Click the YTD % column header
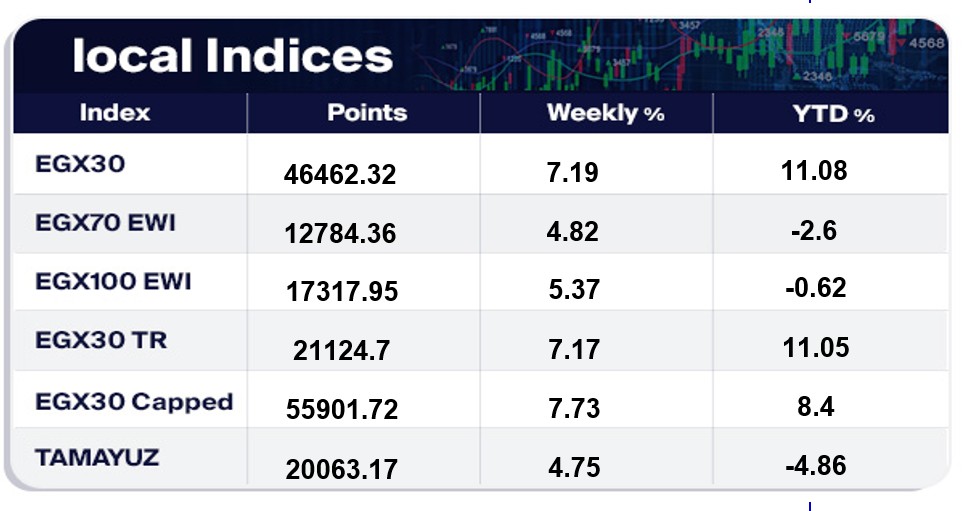The height and width of the screenshot is (511, 968). pos(833,114)
